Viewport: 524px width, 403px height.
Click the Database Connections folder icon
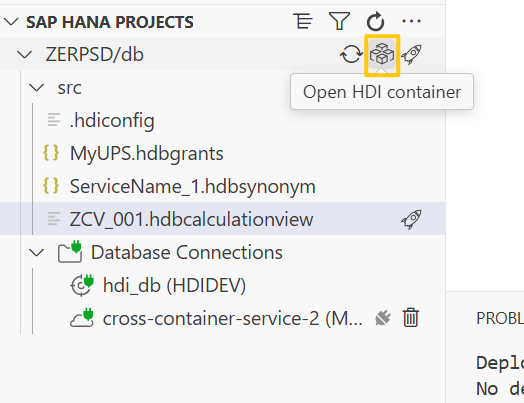point(70,252)
